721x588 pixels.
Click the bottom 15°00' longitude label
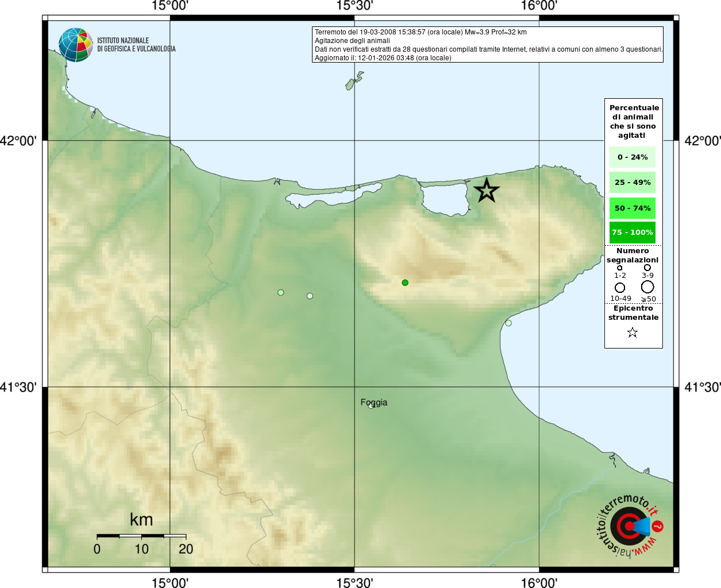pos(170,582)
